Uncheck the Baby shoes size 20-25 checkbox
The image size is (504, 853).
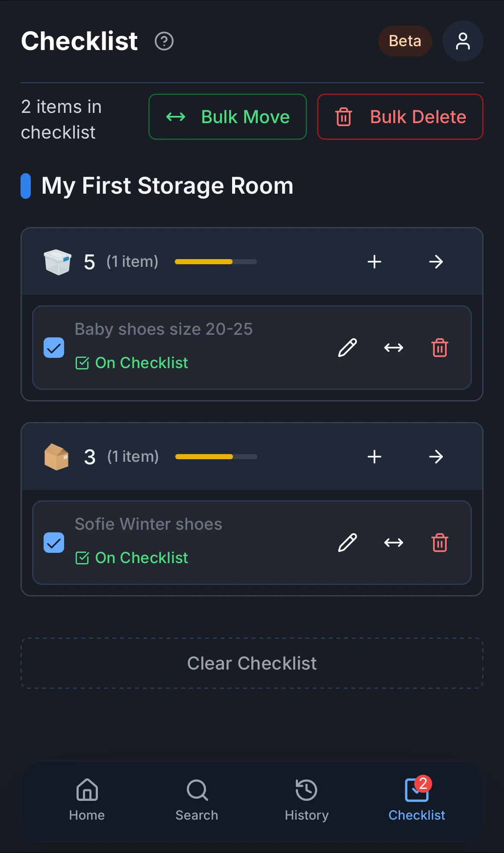[x=54, y=348]
